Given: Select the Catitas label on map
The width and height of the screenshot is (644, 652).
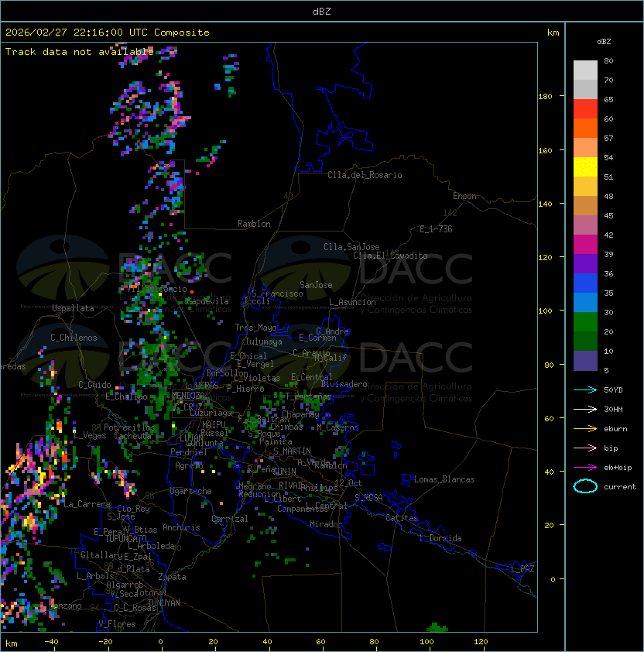Looking at the screenshot, I should (x=402, y=518).
